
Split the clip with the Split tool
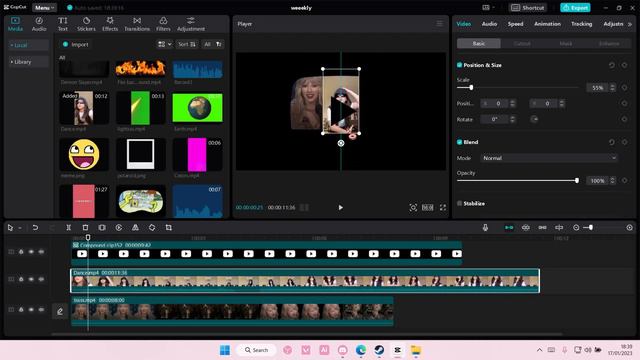pyautogui.click(x=69, y=227)
